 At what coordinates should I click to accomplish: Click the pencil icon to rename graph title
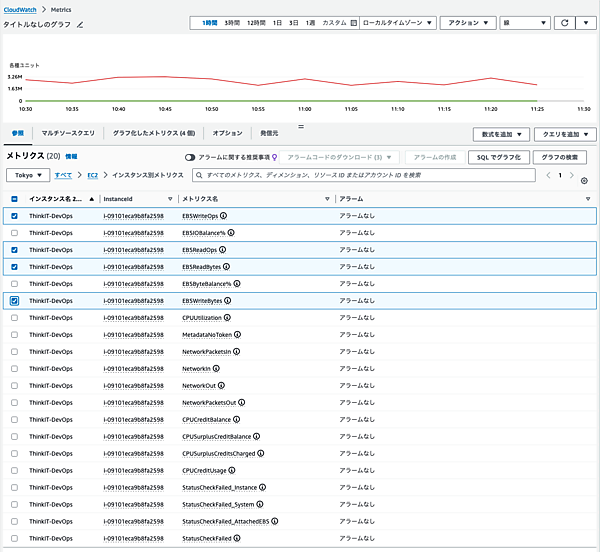pos(81,24)
